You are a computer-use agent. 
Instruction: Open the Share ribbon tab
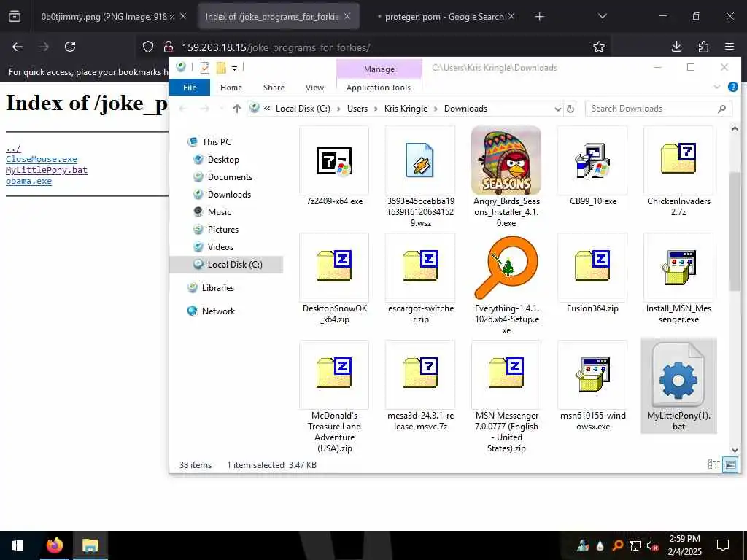(274, 87)
